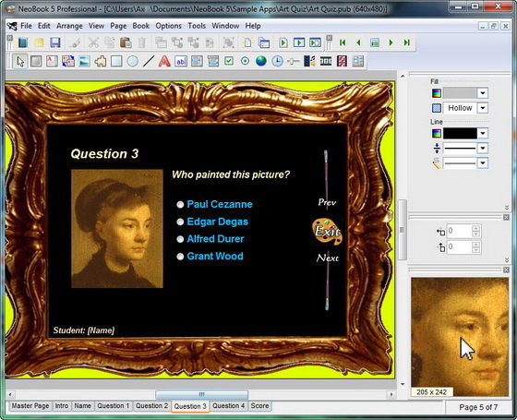Select the pointer selection tool

click(x=20, y=61)
